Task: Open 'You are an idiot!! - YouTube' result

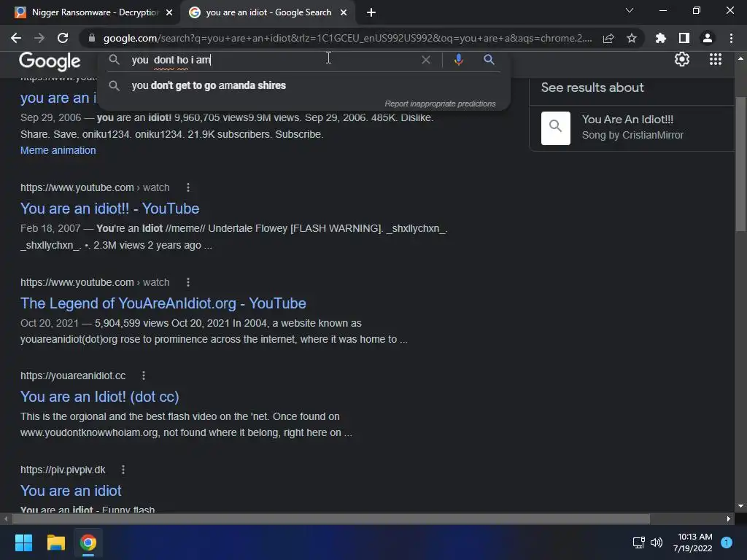Action: 109,209
